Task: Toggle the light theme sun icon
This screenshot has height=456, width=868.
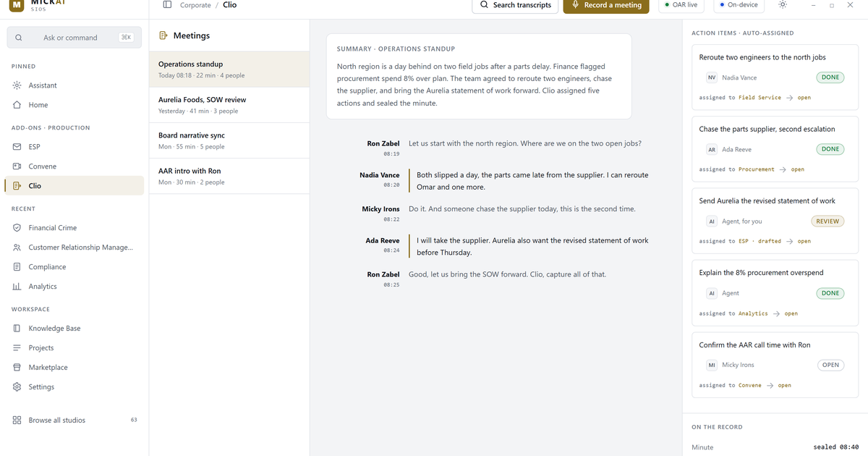Action: [x=783, y=5]
